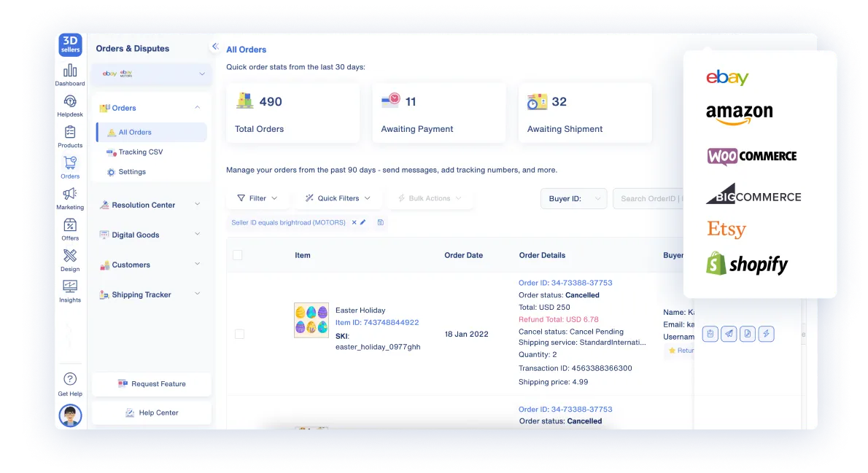868x473 pixels.
Task: Save the current filter icon
Action: pos(380,222)
